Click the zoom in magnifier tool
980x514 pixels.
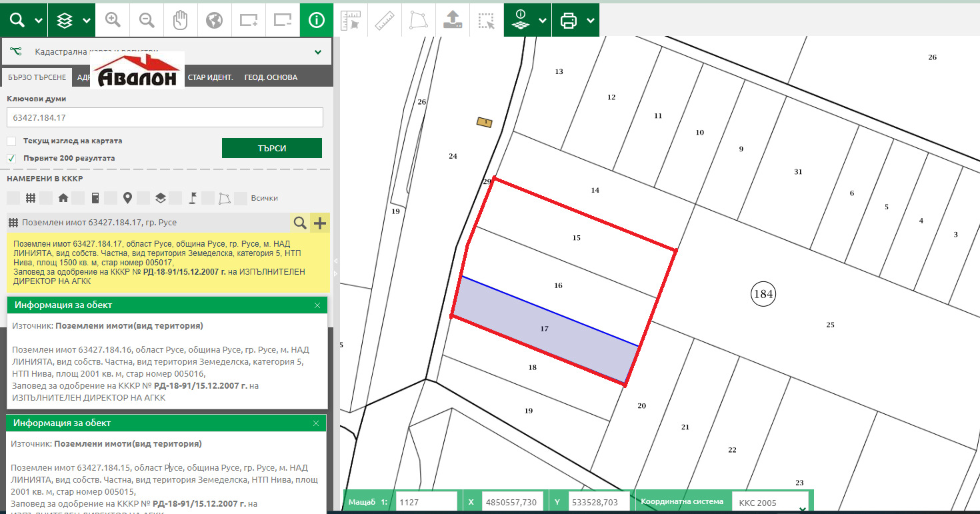click(x=113, y=20)
